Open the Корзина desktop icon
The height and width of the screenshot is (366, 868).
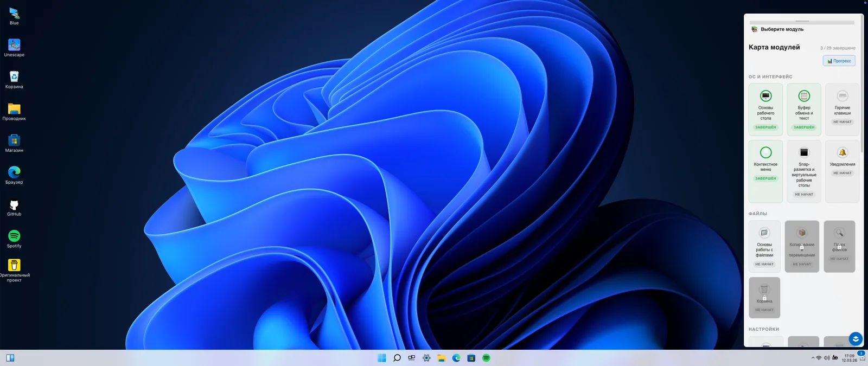coord(14,78)
